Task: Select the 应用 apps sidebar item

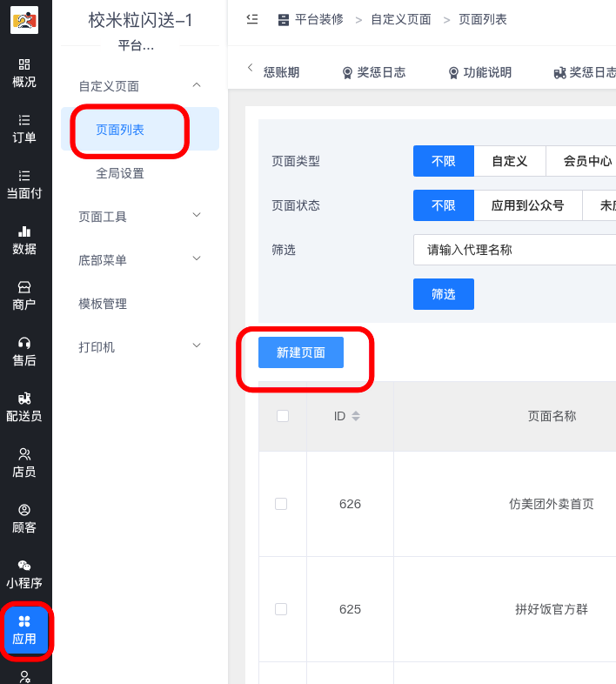Action: point(24,630)
